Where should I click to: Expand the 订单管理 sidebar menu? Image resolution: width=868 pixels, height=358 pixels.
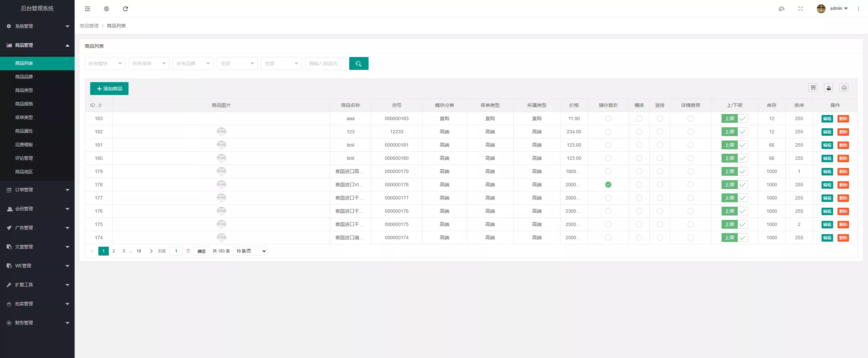pos(37,190)
